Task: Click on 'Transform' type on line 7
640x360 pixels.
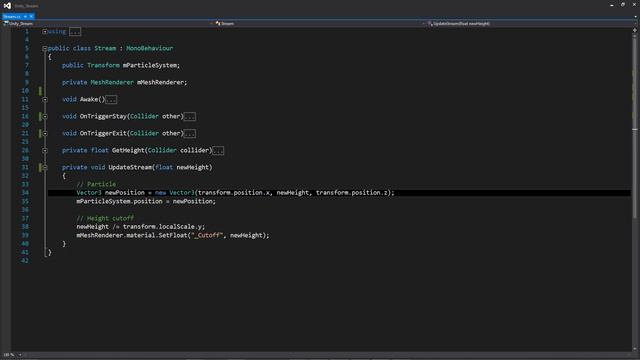Action: (x=103, y=65)
